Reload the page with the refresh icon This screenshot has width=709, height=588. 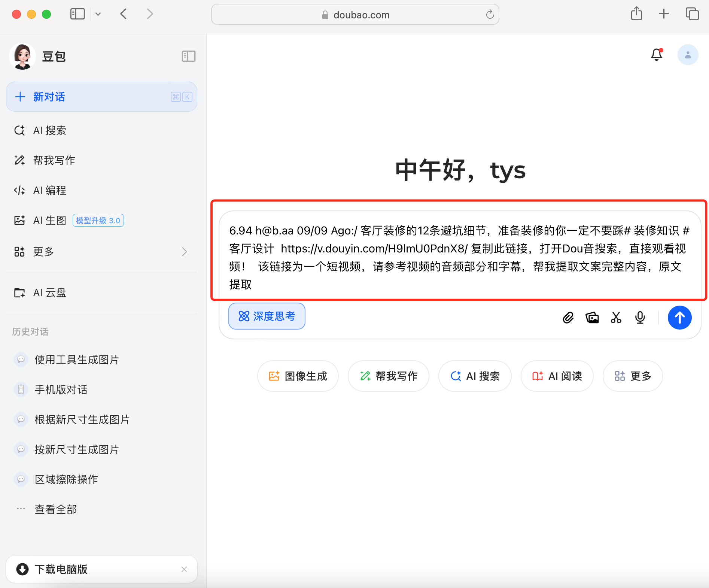click(490, 15)
